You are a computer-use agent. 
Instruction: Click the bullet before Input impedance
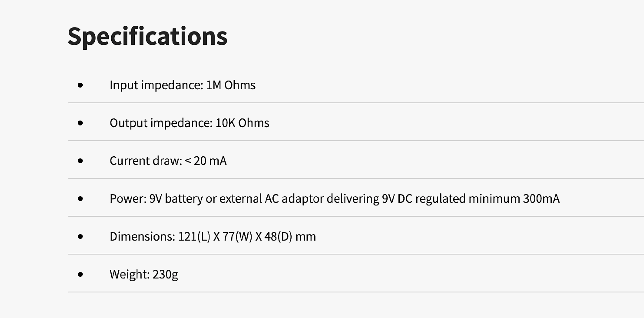[x=80, y=85]
